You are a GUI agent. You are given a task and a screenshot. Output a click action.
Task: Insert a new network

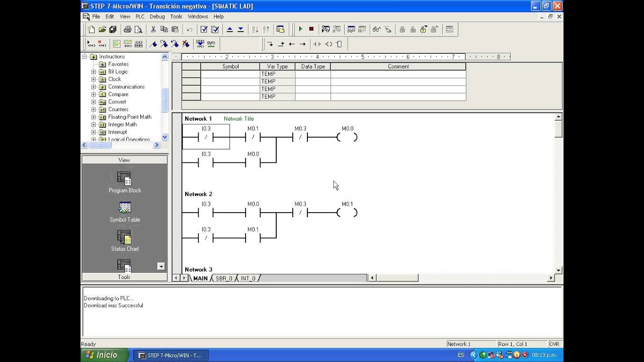tap(91, 44)
